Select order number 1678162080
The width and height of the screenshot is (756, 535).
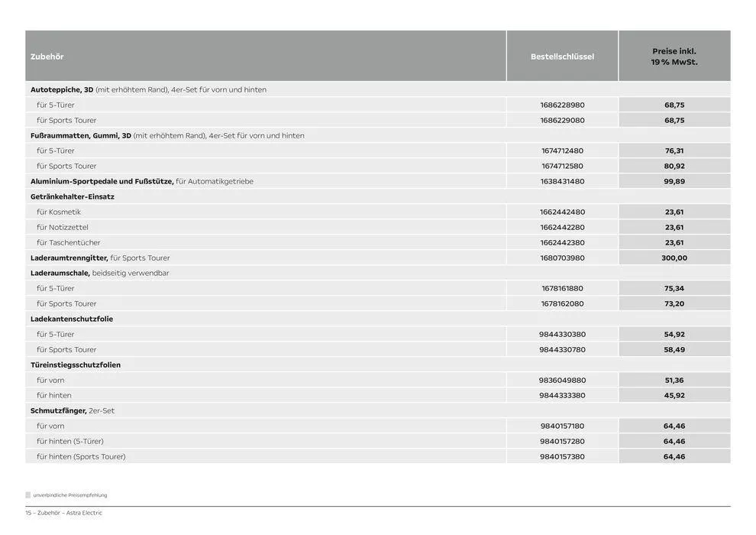pos(562,303)
